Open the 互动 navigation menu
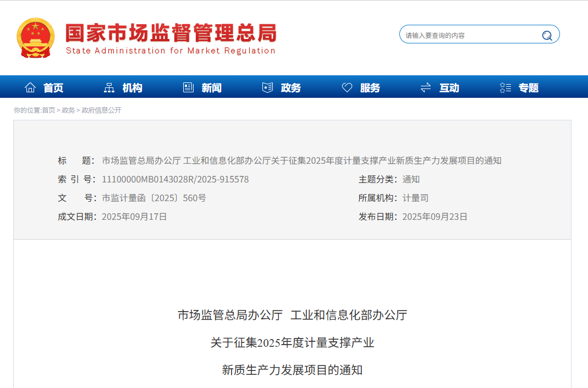 pyautogui.click(x=449, y=87)
